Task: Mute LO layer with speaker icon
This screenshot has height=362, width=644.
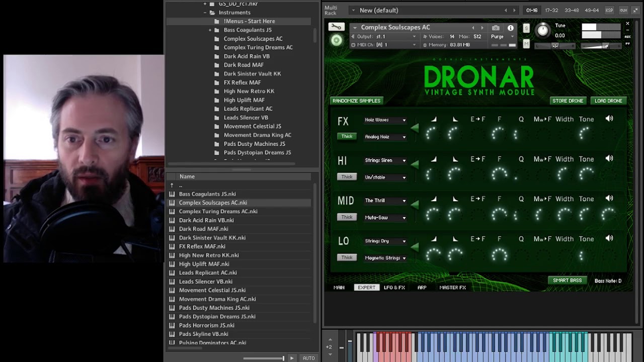Action: (609, 238)
